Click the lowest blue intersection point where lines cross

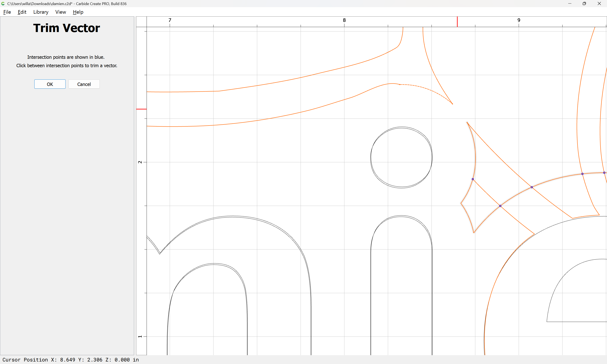point(500,206)
